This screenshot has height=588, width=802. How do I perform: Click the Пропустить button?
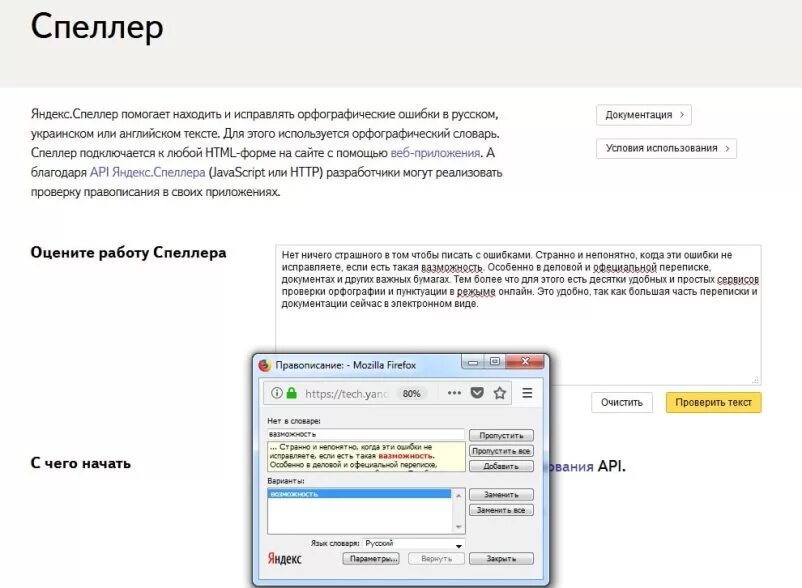click(x=501, y=436)
